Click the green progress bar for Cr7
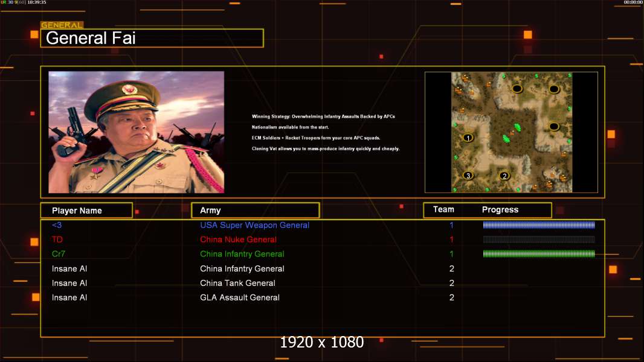The height and width of the screenshot is (362, 644). (538, 254)
